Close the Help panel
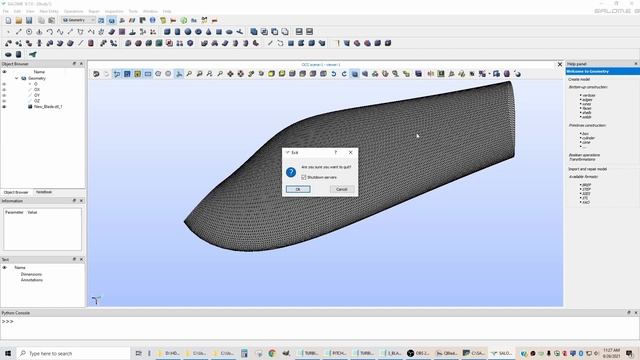The image size is (640, 360). click(x=636, y=64)
